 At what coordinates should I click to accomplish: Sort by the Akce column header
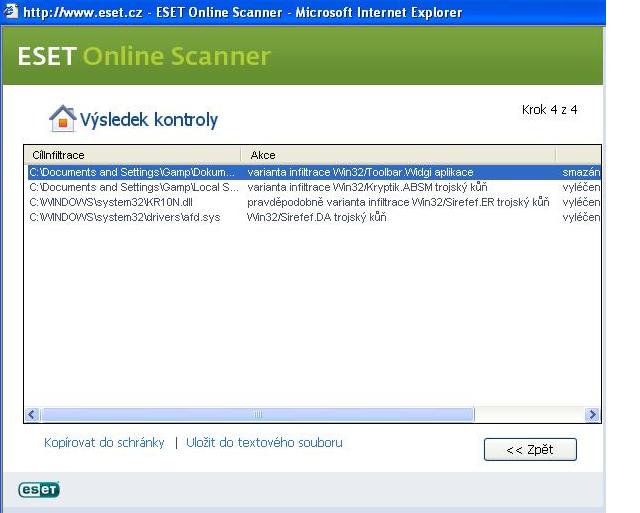(398, 155)
